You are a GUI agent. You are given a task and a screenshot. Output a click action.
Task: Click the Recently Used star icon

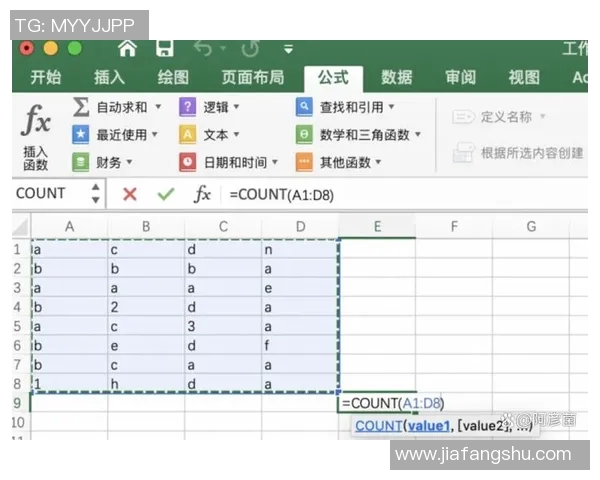coord(81,134)
